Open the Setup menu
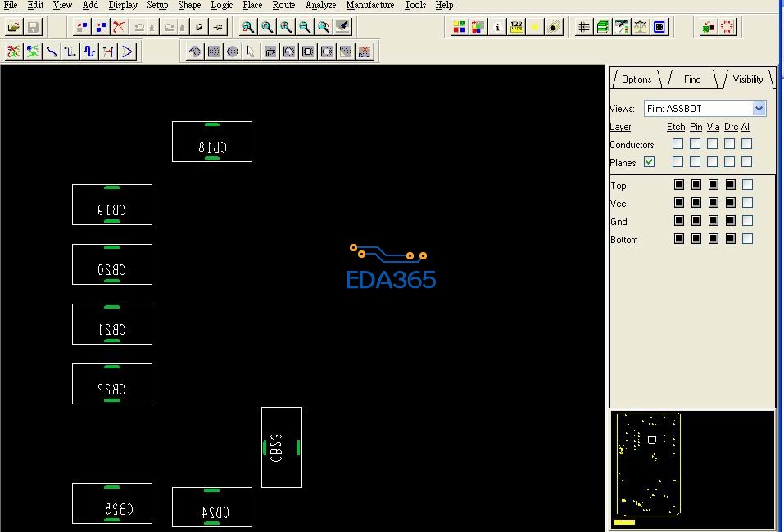This screenshot has width=784, height=532. 157,5
